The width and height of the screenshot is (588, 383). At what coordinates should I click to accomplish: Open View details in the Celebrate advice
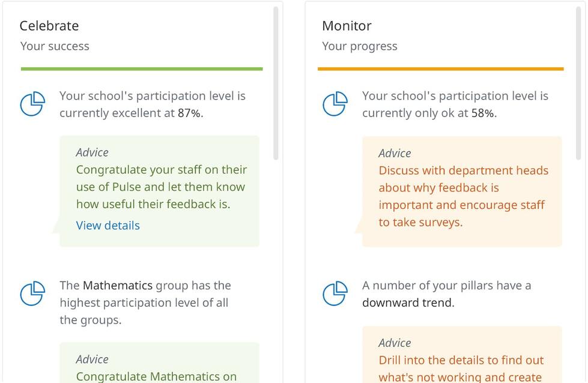[x=108, y=225]
